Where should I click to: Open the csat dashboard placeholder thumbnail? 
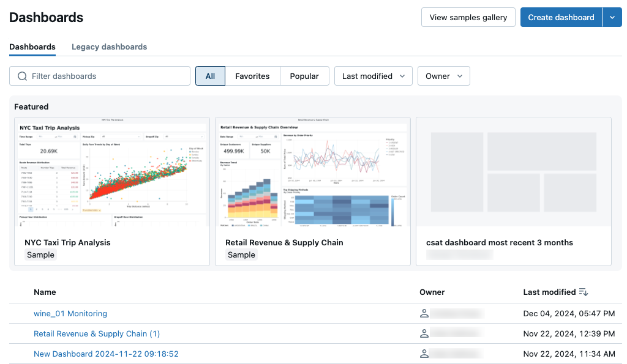pos(513,171)
